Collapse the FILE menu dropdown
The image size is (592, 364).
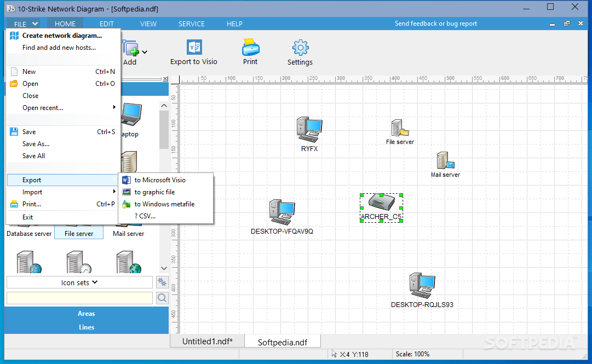[x=24, y=24]
